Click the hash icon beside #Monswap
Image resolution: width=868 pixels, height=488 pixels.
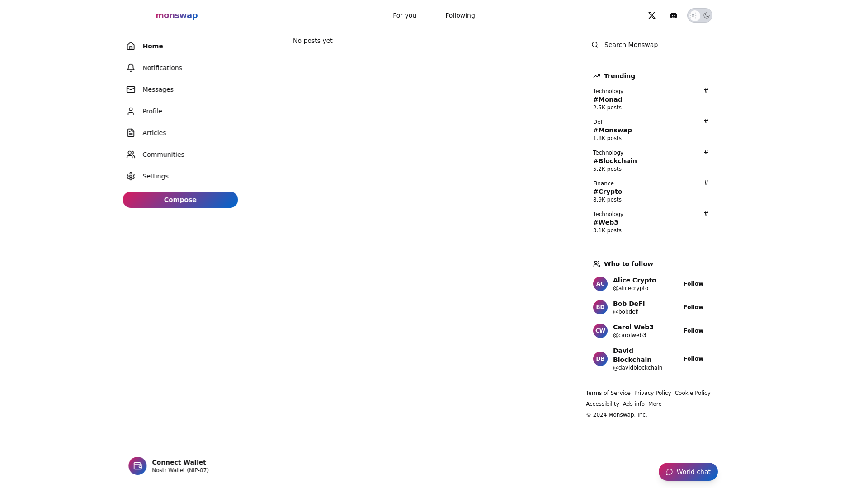(x=706, y=121)
